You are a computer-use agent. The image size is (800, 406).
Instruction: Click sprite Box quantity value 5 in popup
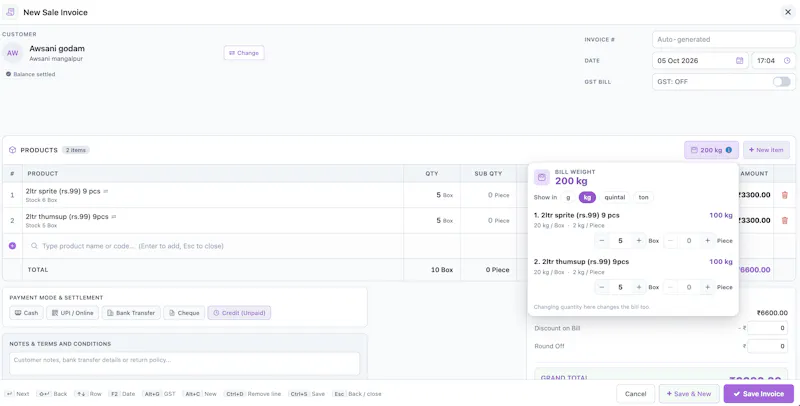620,241
